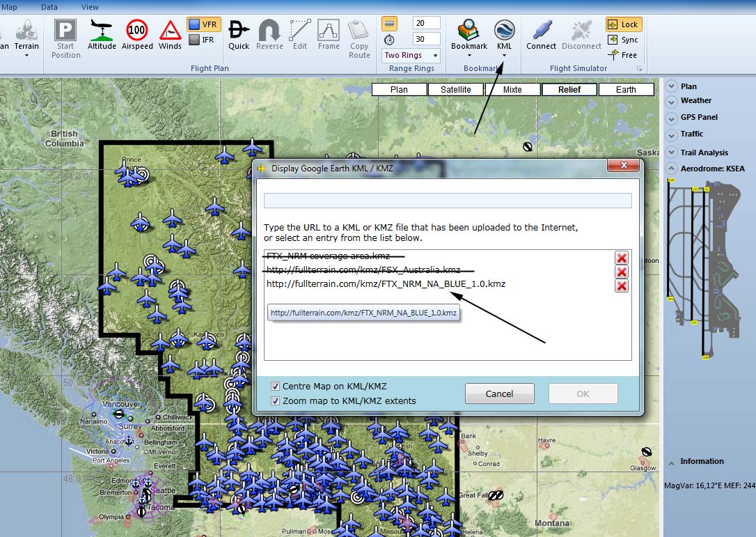756x537 pixels.
Task: Enable IFR flight mode
Action: coord(203,40)
